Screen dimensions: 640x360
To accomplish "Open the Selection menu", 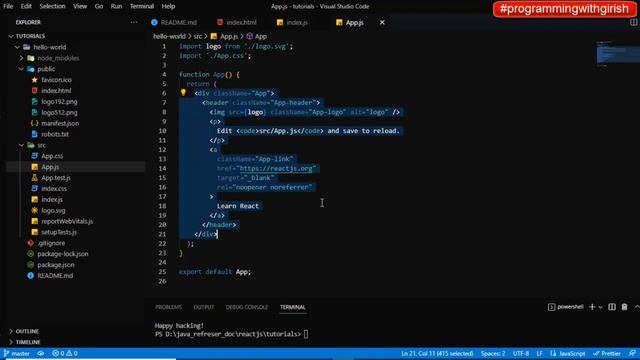I will pos(52,6).
